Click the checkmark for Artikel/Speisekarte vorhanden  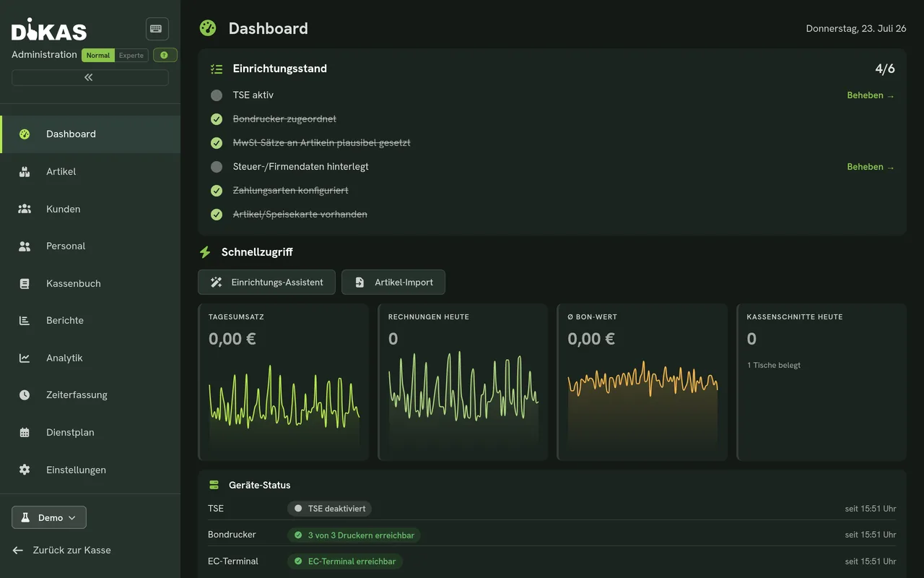coord(217,215)
